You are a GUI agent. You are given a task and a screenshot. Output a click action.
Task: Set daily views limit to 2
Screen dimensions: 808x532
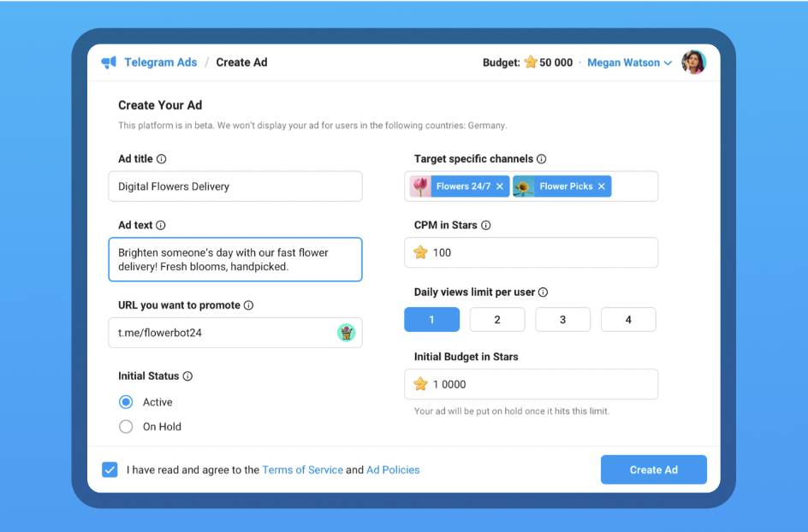tap(497, 319)
